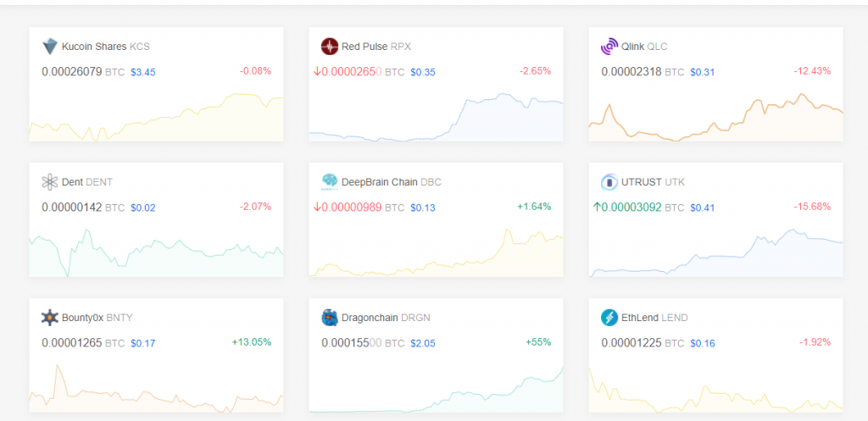The image size is (868, 421).
Task: Click the Bounty0x star-shaped logo icon
Action: tap(50, 318)
